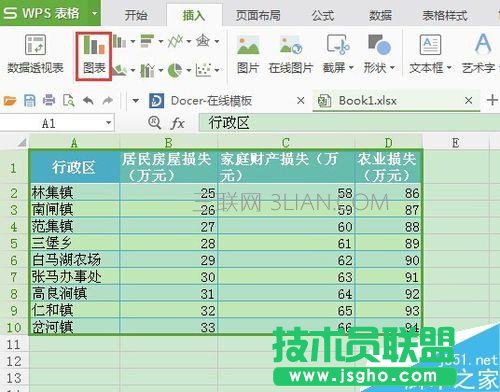Select row 5 header

14,243
